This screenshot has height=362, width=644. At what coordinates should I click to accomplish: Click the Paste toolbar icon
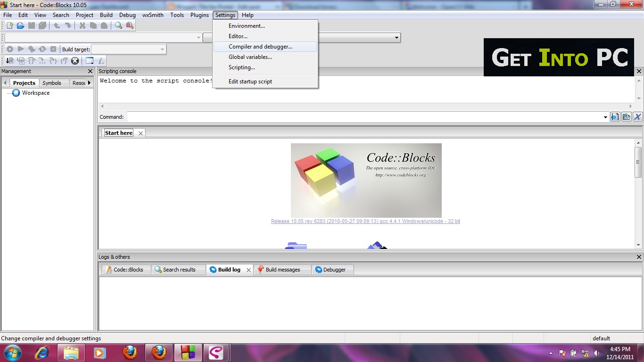[104, 26]
